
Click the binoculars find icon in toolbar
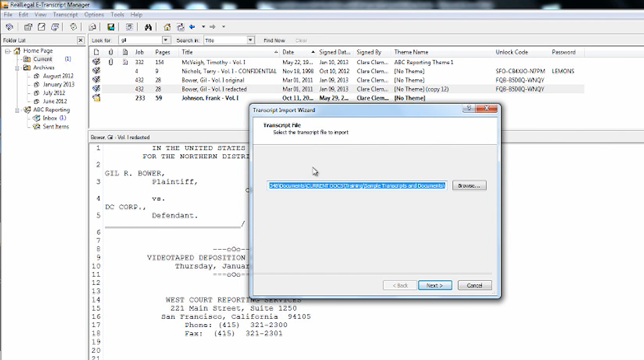click(x=148, y=27)
